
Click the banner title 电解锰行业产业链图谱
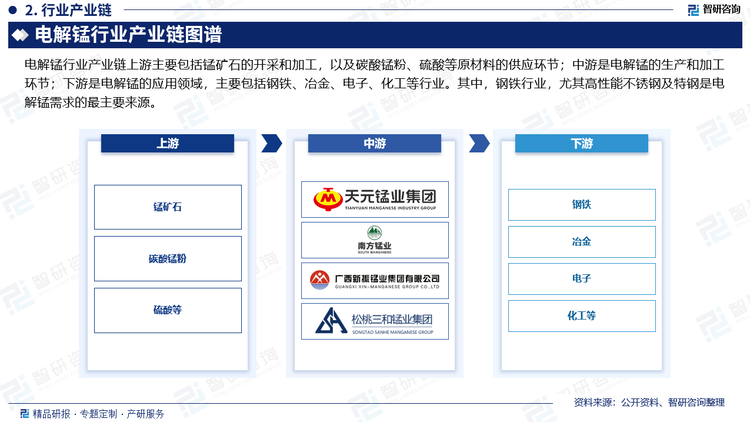pyautogui.click(x=128, y=35)
